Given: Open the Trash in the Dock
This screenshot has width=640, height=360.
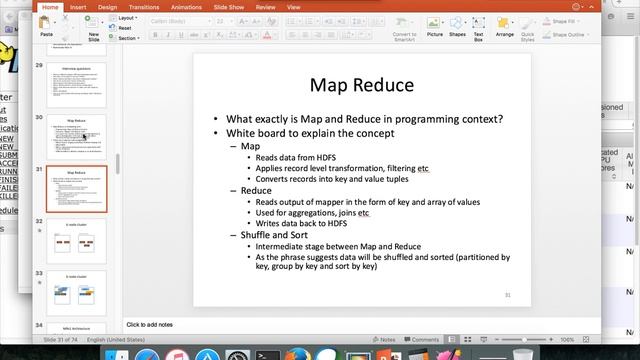Looking at the screenshot, I should [523, 354].
